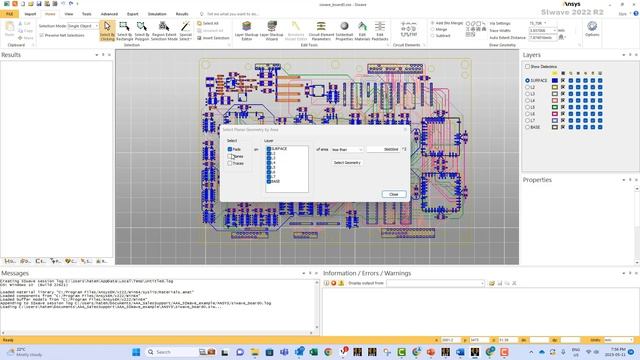Click Invert Selection in ribbon

(x=213, y=38)
